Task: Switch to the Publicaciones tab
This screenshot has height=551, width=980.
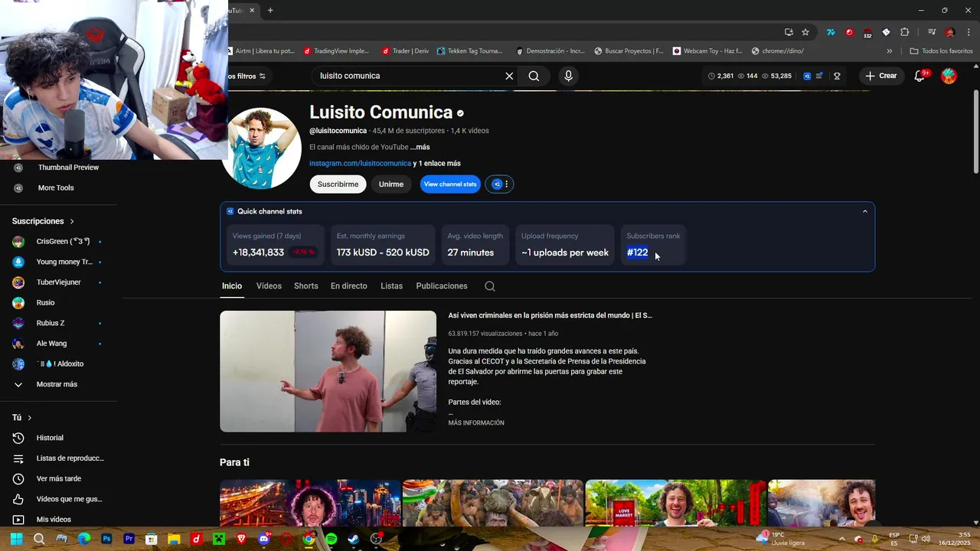Action: (442, 286)
